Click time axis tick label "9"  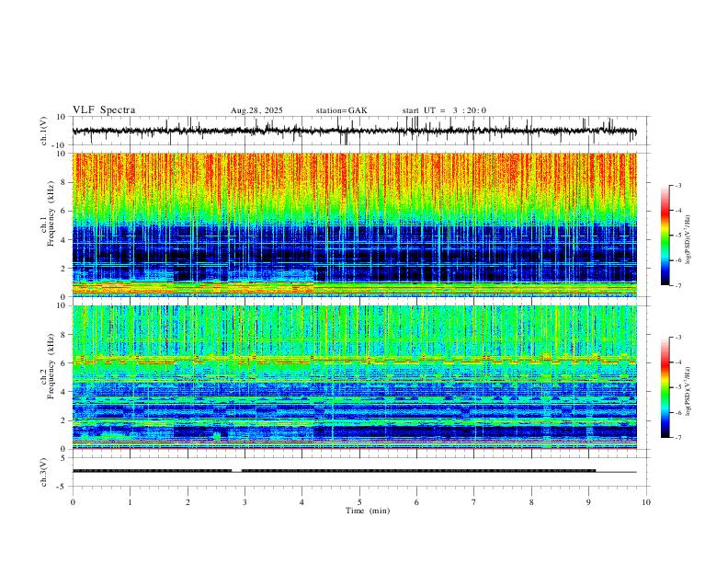click(x=588, y=502)
